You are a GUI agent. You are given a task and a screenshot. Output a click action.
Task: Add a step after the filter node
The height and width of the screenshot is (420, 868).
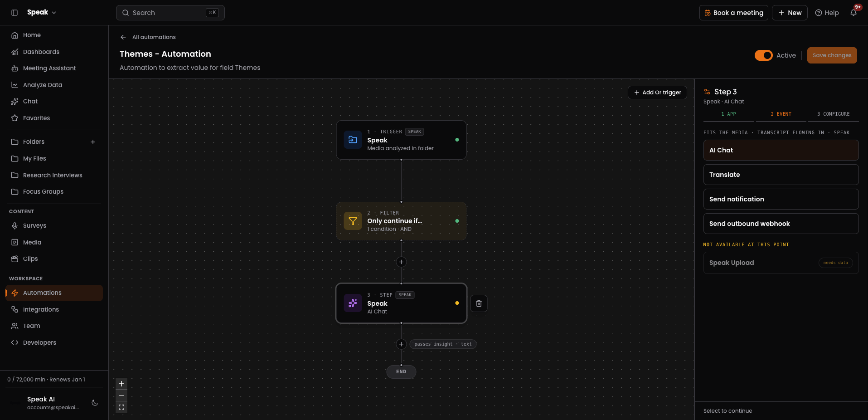[x=401, y=262]
